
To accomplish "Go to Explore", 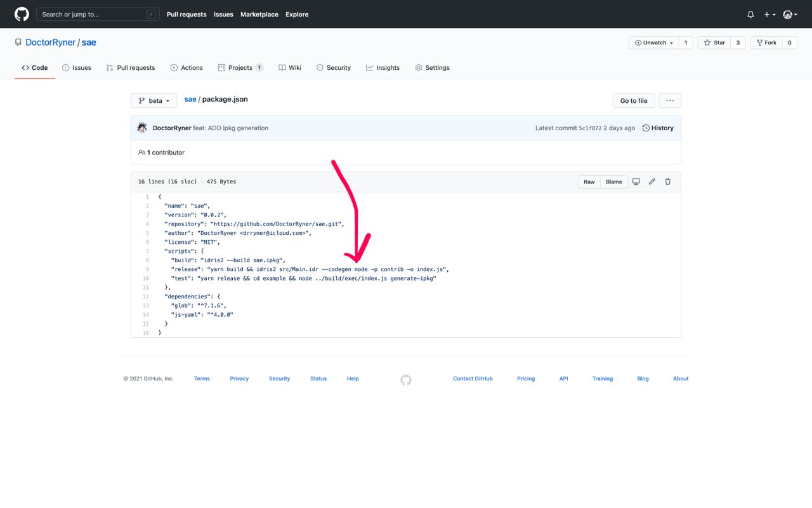I will [x=297, y=14].
